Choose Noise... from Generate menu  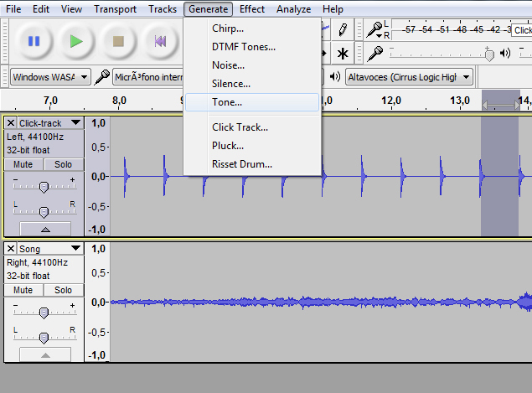[x=252, y=65]
